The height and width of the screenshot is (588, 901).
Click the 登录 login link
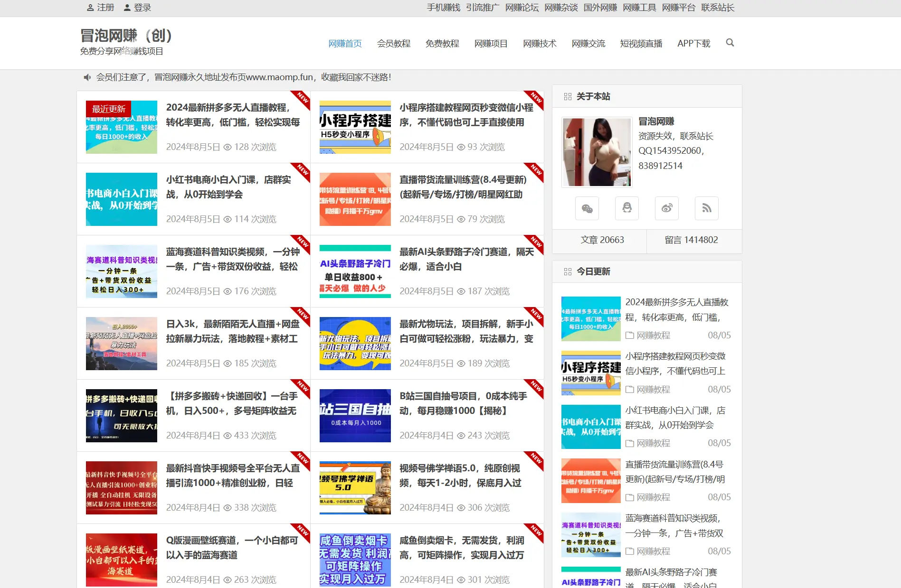click(137, 8)
